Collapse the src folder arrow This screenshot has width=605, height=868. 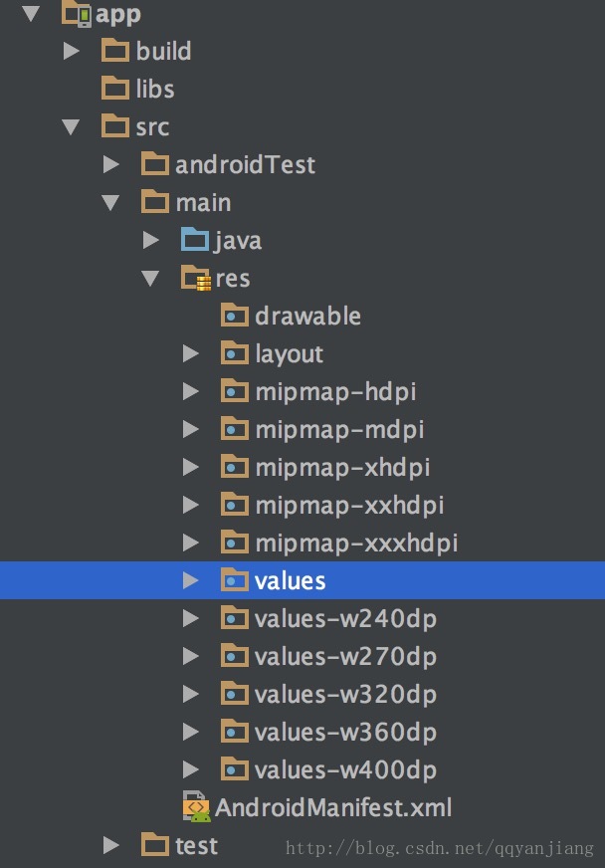tap(71, 126)
